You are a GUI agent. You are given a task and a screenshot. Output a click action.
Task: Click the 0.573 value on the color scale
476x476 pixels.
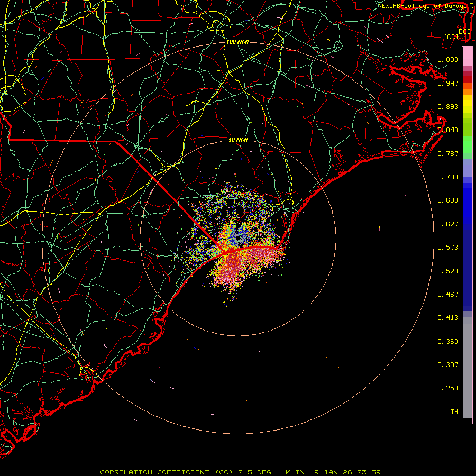pos(448,248)
